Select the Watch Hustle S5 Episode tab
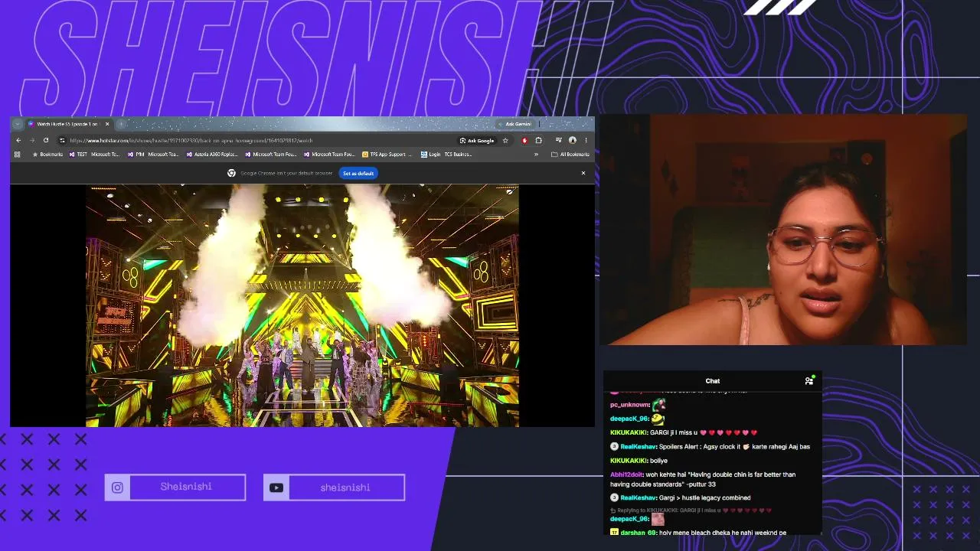The height and width of the screenshot is (551, 980). pyautogui.click(x=69, y=124)
